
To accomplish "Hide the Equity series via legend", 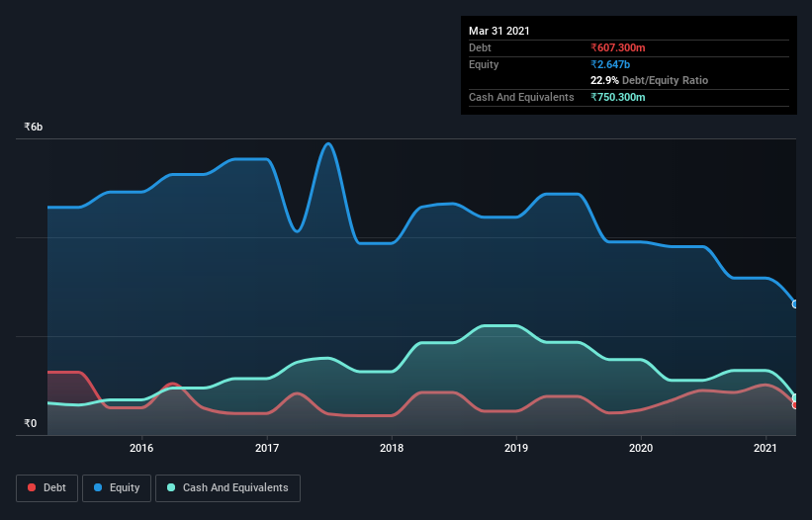I will [117, 487].
